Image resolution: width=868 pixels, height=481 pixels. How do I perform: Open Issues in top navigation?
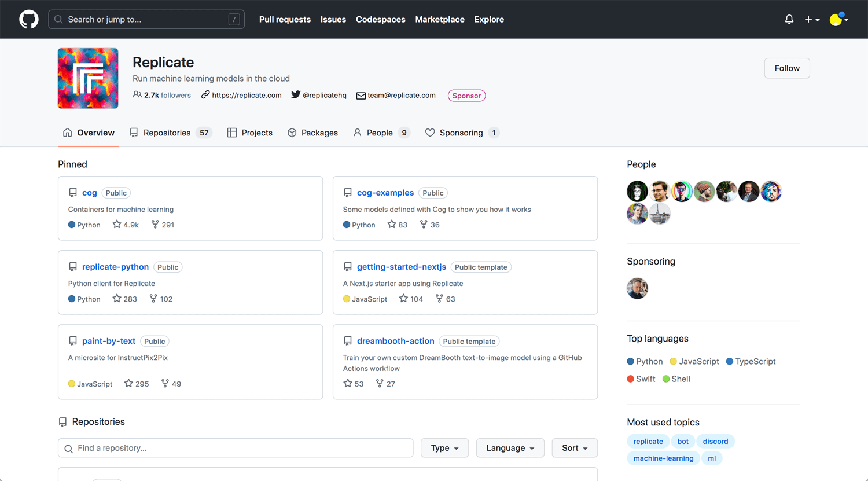coord(333,19)
